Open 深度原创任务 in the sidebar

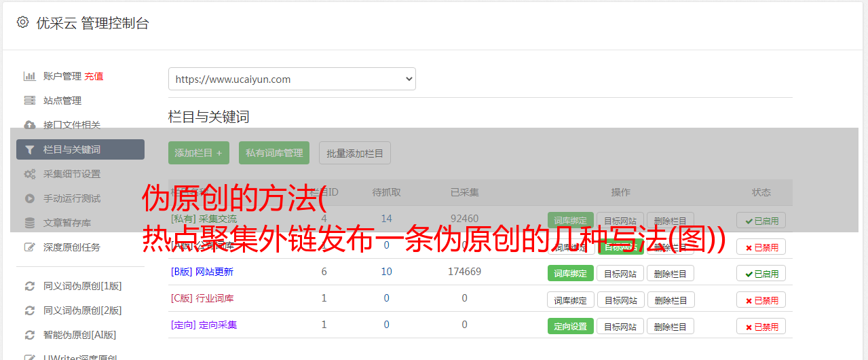[x=72, y=247]
